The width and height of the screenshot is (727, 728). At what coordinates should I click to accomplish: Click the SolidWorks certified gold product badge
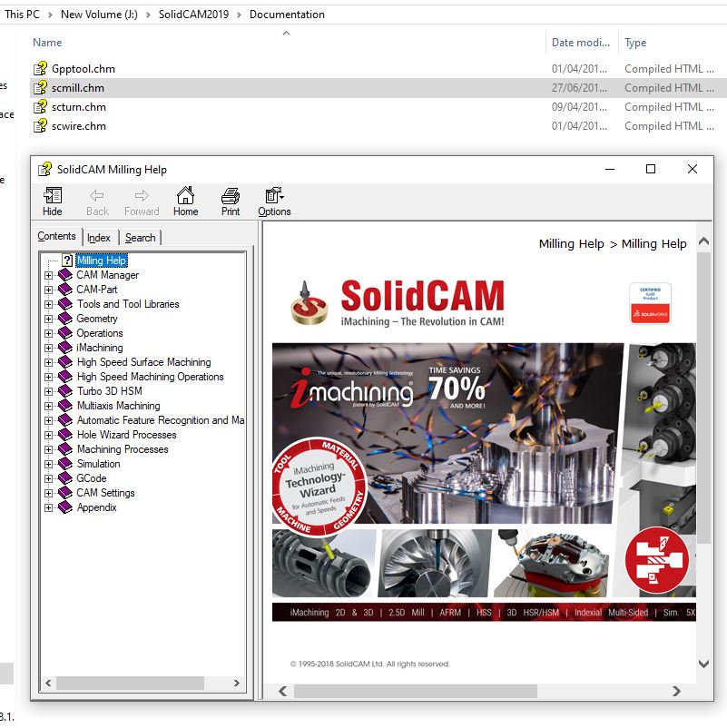(x=650, y=303)
